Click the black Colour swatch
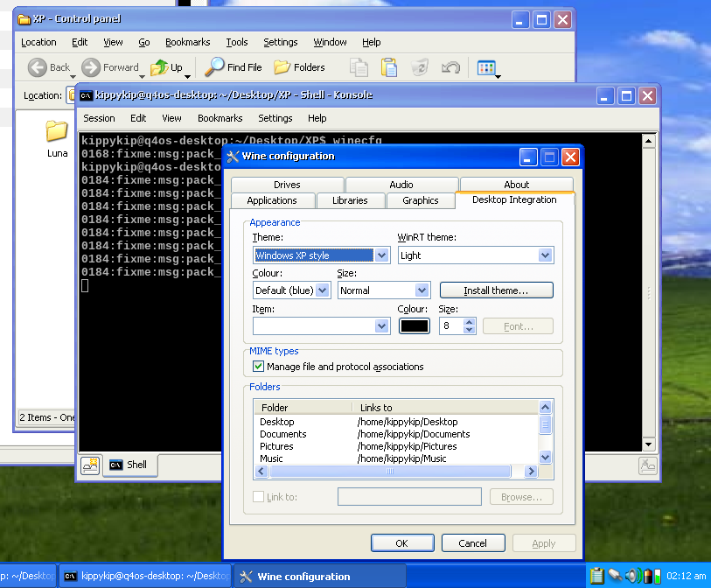Viewport: 711px width, 588px height. point(415,326)
